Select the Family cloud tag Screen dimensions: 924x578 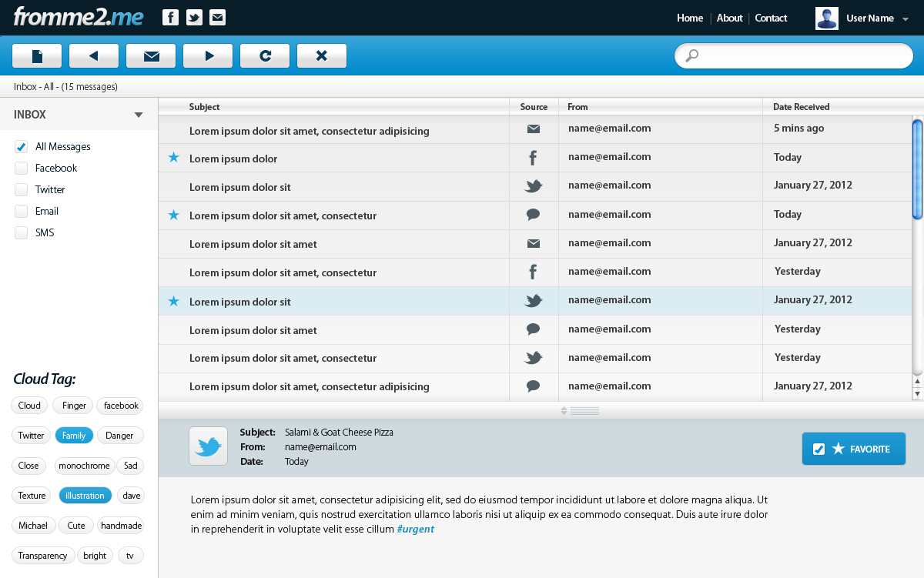point(74,436)
